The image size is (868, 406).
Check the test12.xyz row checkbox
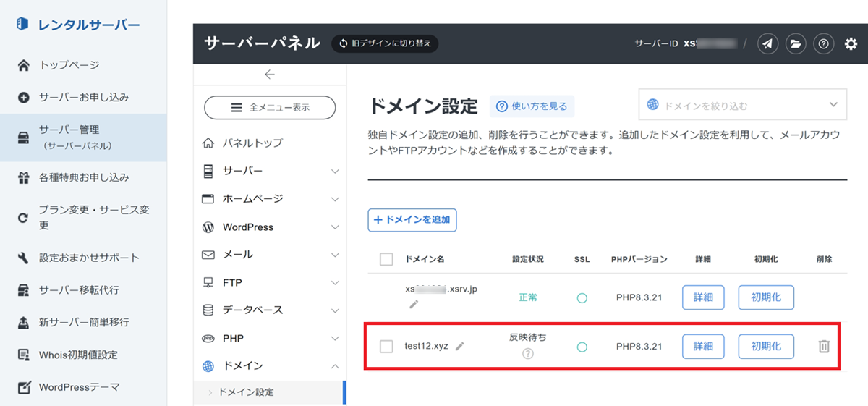point(386,347)
